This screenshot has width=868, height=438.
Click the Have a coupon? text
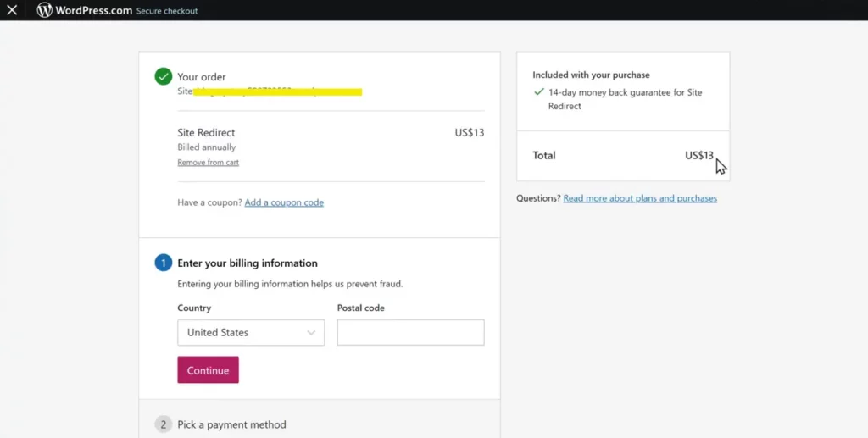click(x=210, y=202)
